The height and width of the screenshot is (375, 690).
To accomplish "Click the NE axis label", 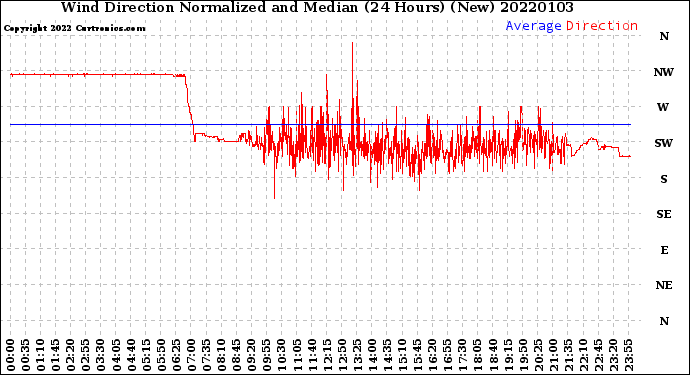I will [x=664, y=286].
